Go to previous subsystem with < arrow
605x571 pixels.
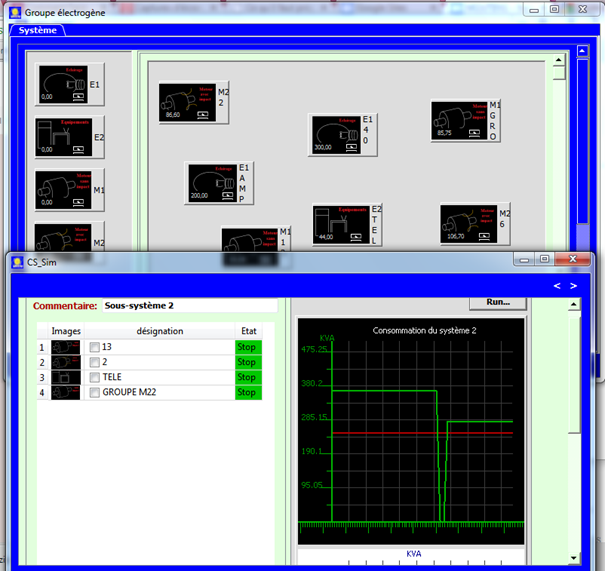(557, 286)
